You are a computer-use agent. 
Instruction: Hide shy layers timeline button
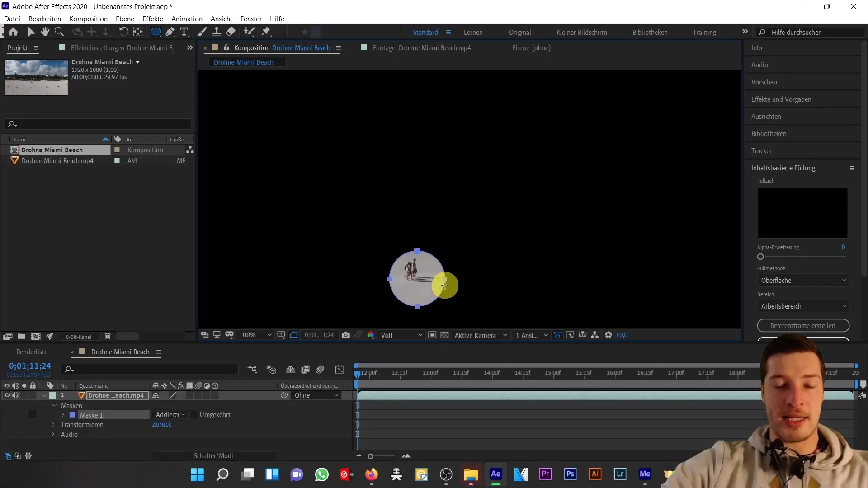point(291,370)
